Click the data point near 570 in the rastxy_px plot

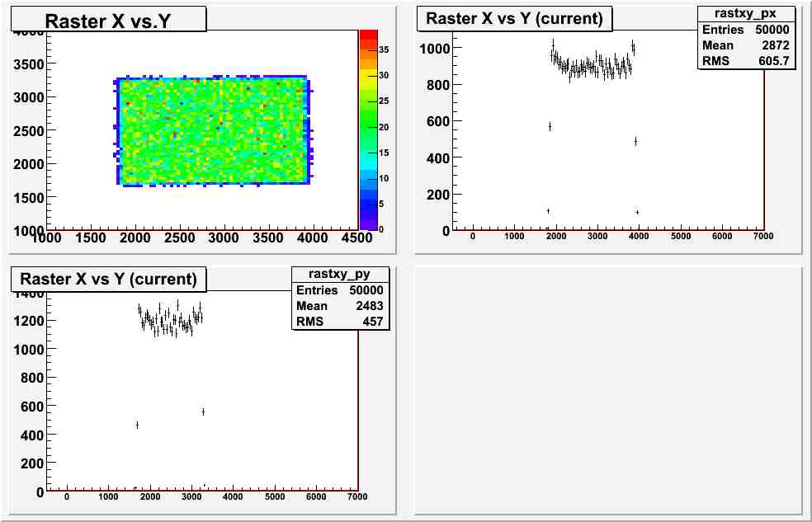pyautogui.click(x=550, y=127)
